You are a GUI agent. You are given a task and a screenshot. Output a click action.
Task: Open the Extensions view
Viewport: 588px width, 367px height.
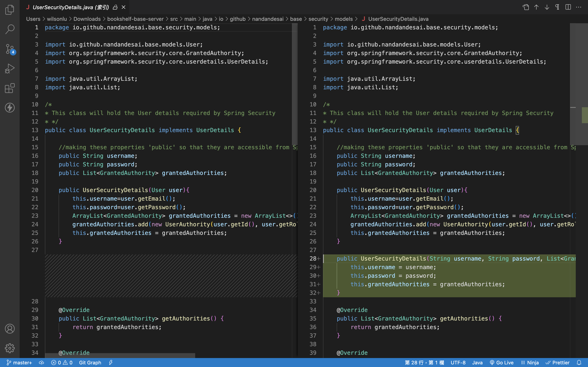tap(10, 88)
